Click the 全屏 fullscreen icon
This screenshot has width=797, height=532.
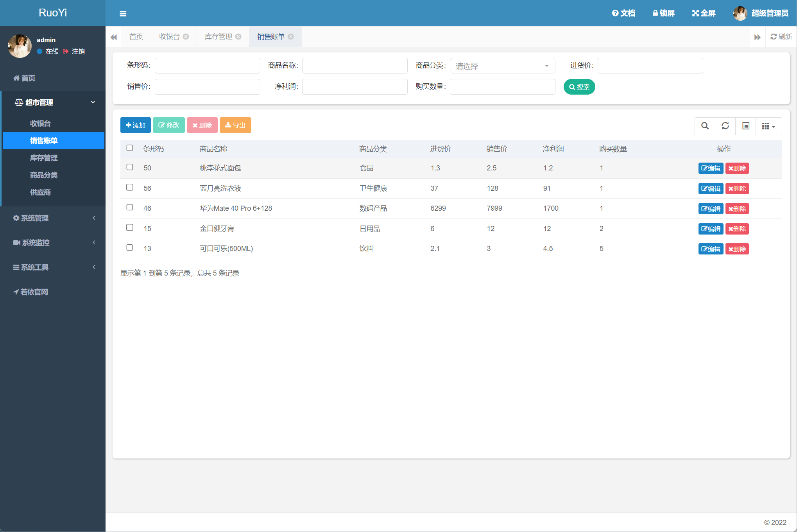point(695,13)
